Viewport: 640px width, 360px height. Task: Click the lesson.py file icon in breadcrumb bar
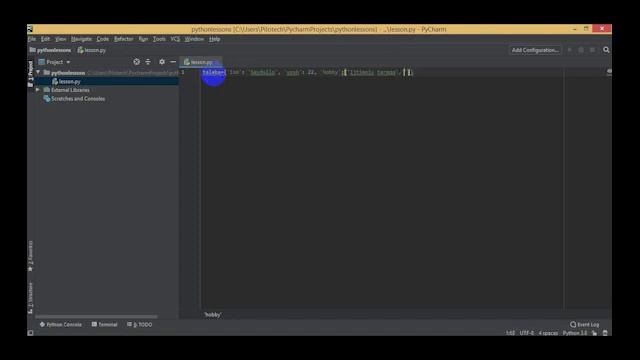click(80, 50)
